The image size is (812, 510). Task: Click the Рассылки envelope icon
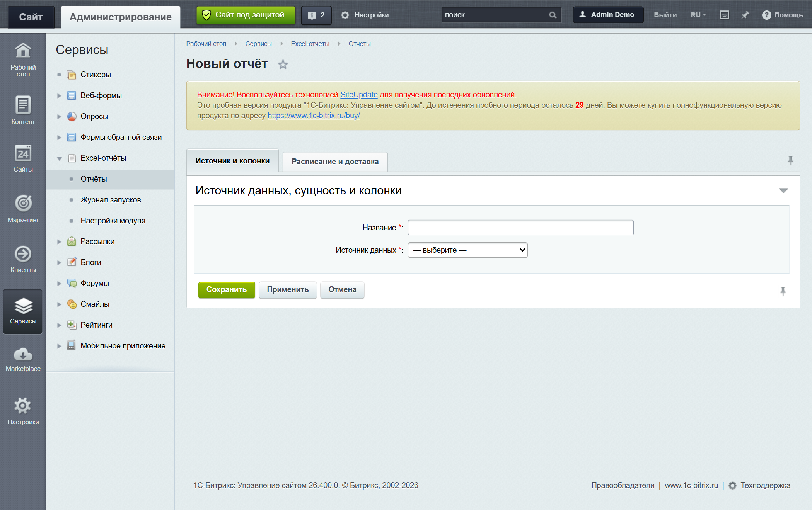[x=72, y=241]
